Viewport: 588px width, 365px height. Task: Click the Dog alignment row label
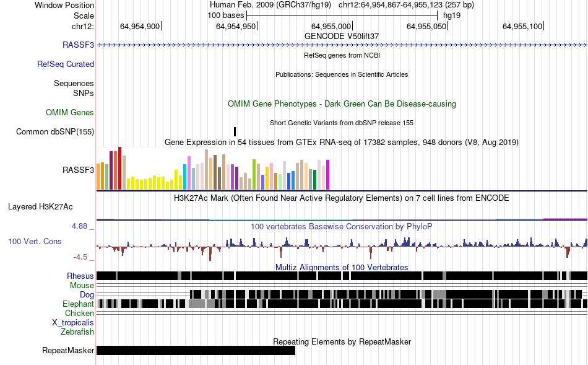(87, 294)
